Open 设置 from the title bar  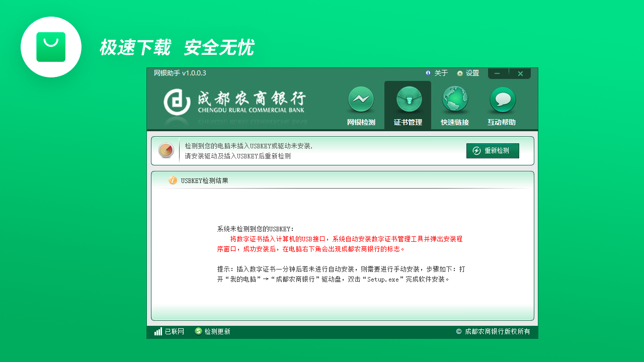471,73
